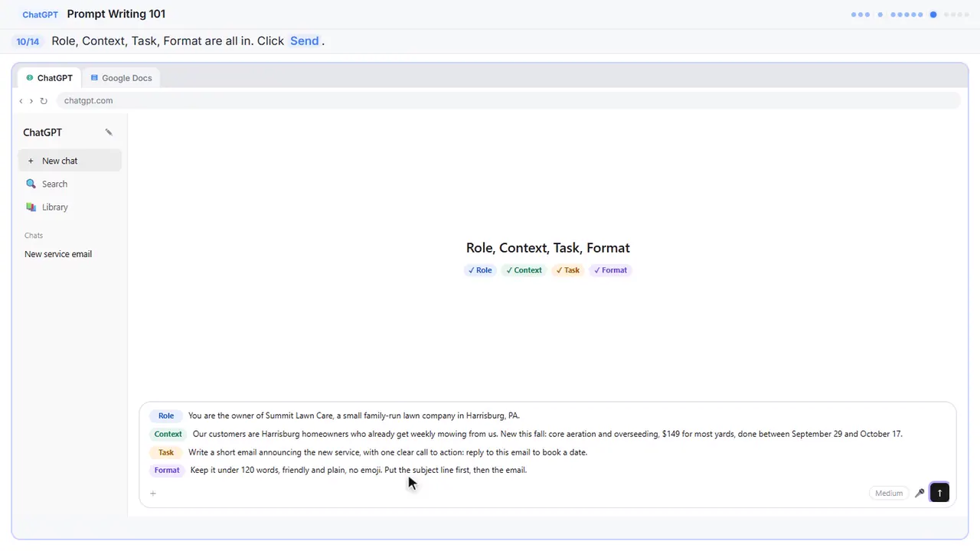
Task: Click the text "Write a short email announcing"
Action: pos(245,452)
